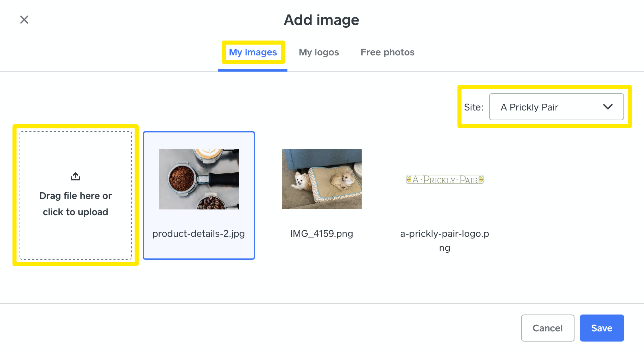Click the upload icon in the drag-and-drop area

(75, 176)
